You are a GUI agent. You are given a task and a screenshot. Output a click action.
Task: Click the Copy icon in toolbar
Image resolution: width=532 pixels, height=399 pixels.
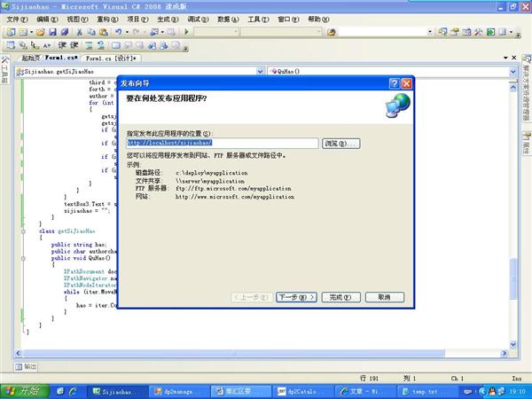[x=91, y=32]
